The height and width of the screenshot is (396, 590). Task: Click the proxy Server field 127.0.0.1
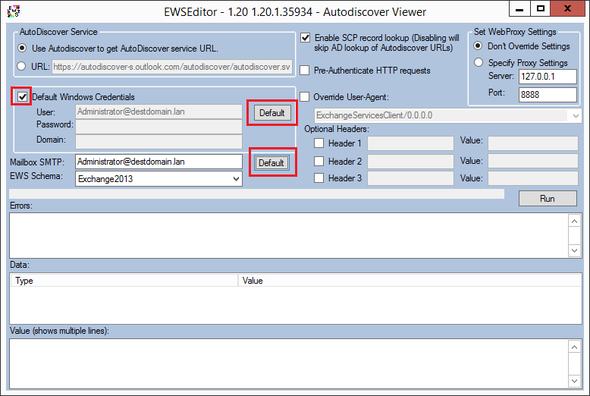[547, 76]
